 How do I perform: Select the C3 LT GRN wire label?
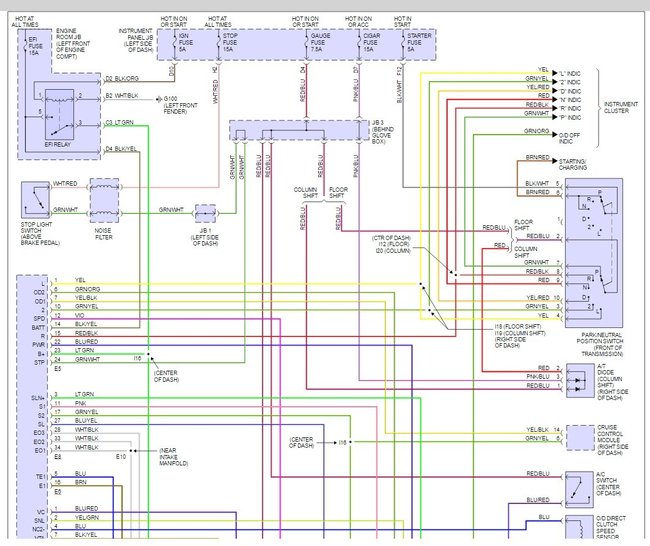[x=119, y=122]
